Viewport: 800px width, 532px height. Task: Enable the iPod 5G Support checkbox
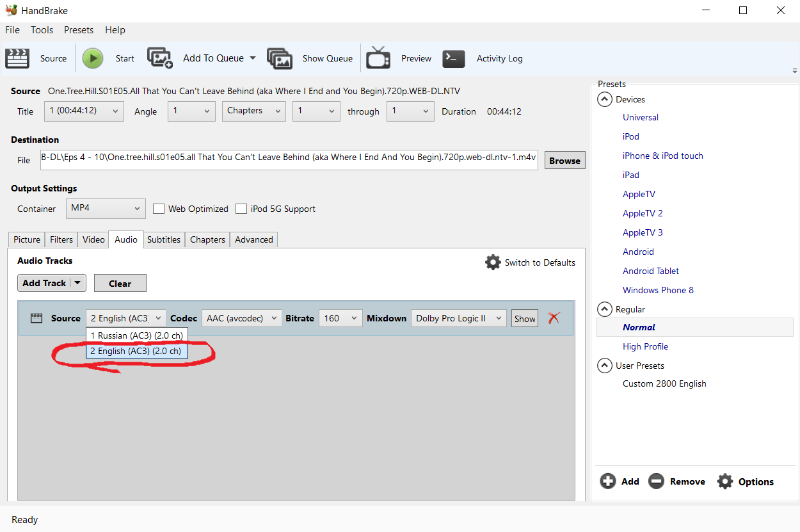[x=241, y=209]
